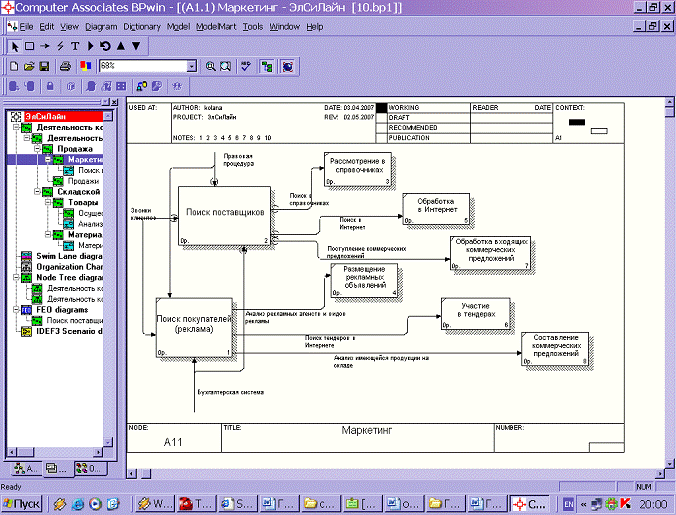Click the Пуск Start button

point(24,503)
